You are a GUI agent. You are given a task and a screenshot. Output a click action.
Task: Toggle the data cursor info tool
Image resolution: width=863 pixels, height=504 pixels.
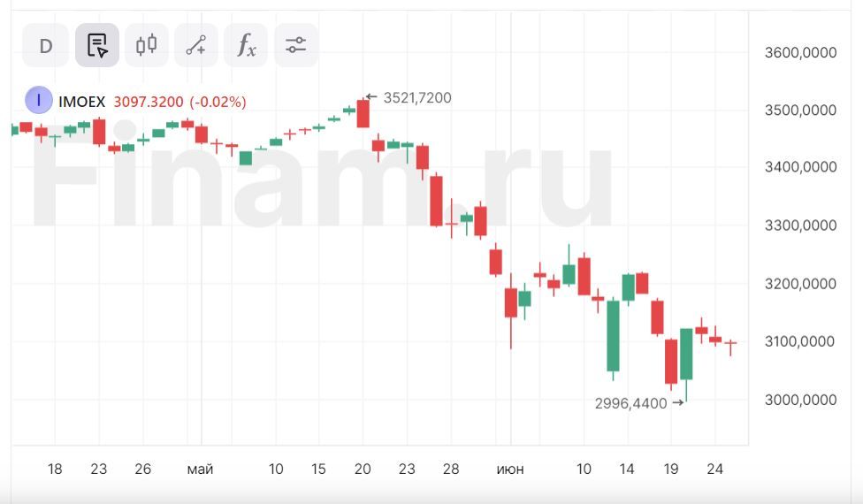tap(97, 45)
